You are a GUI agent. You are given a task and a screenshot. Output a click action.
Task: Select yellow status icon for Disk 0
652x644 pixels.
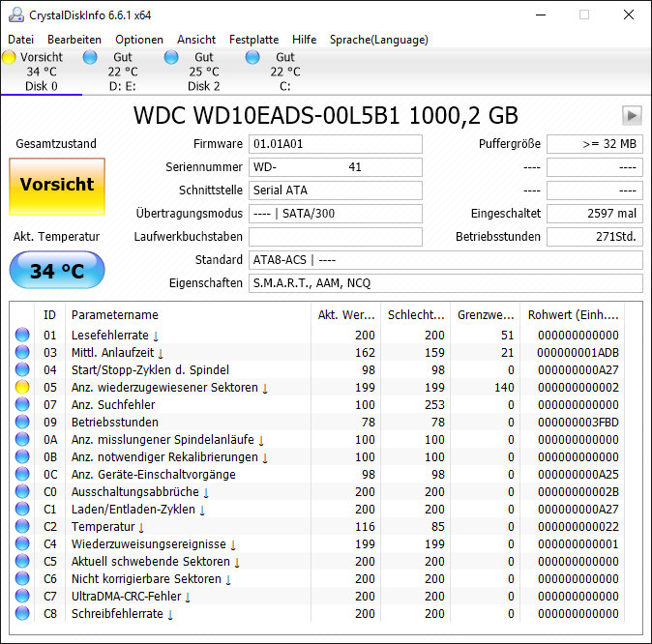click(9, 57)
